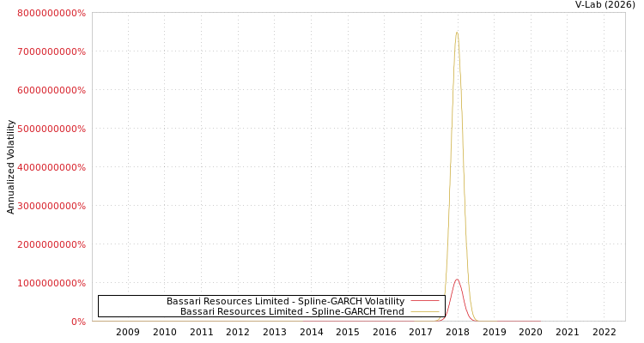Click the 2022 x-axis label
This screenshot has height=343, width=644.
click(605, 332)
